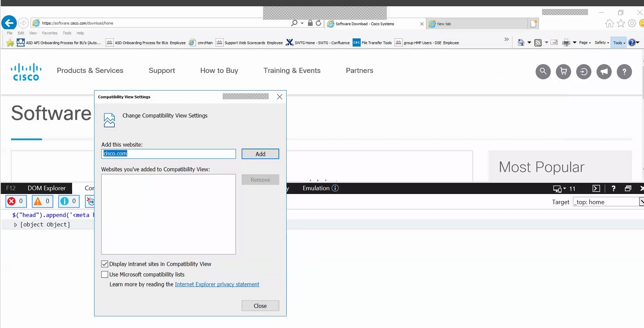
Task: Click the Cisco feedback megaphone icon
Action: 604,71
